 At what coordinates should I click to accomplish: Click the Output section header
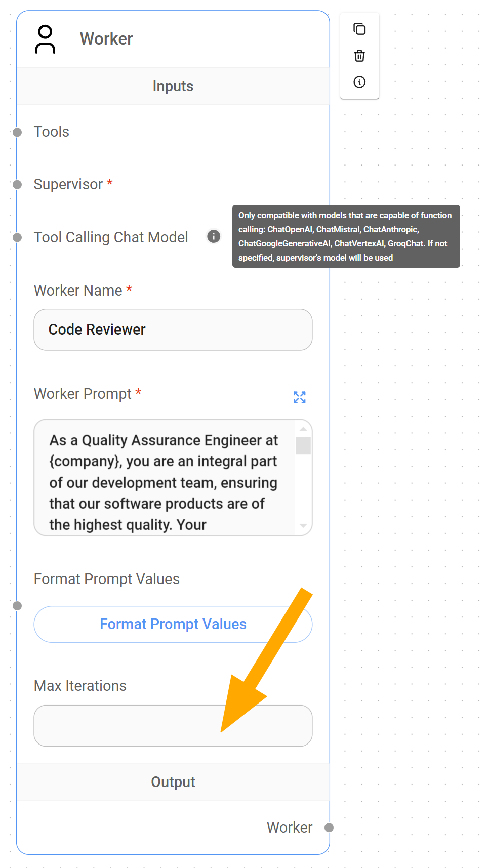click(x=173, y=782)
